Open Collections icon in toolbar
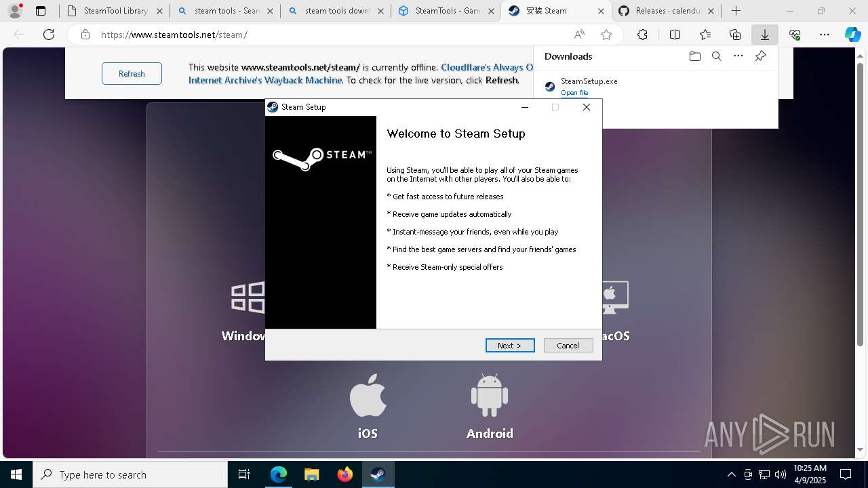Image resolution: width=868 pixels, height=488 pixels. (735, 35)
